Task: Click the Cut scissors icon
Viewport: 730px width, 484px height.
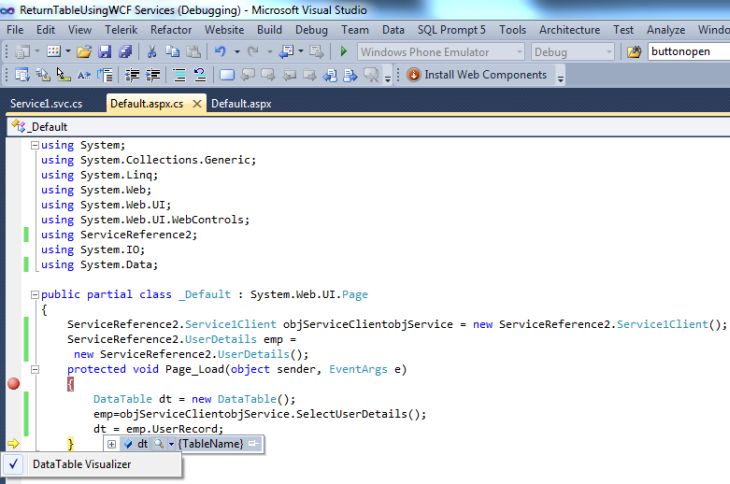Action: 152,51
